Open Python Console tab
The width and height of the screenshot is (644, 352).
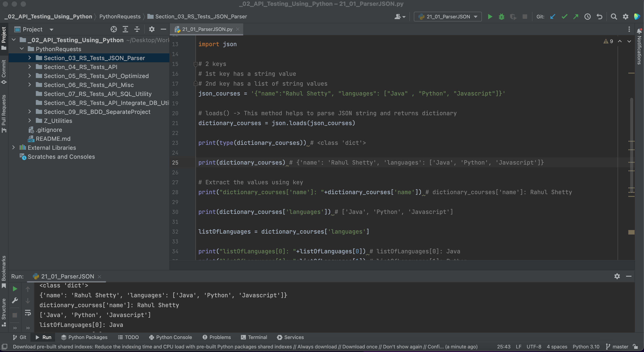170,337
